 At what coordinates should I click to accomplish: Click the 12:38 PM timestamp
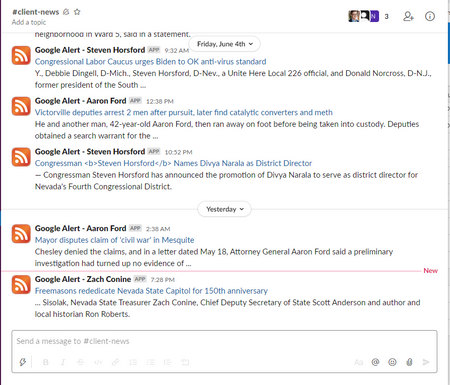[160, 101]
